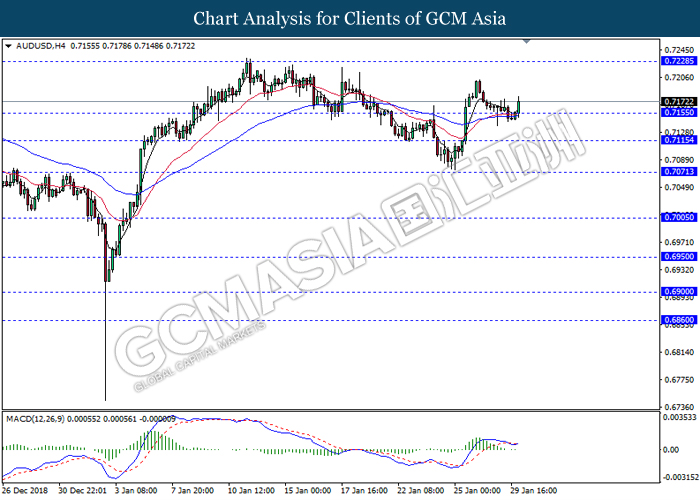Viewport: 700px width, 500px height.
Task: Click the MACD scale value 0.003533
Action: coord(679,417)
